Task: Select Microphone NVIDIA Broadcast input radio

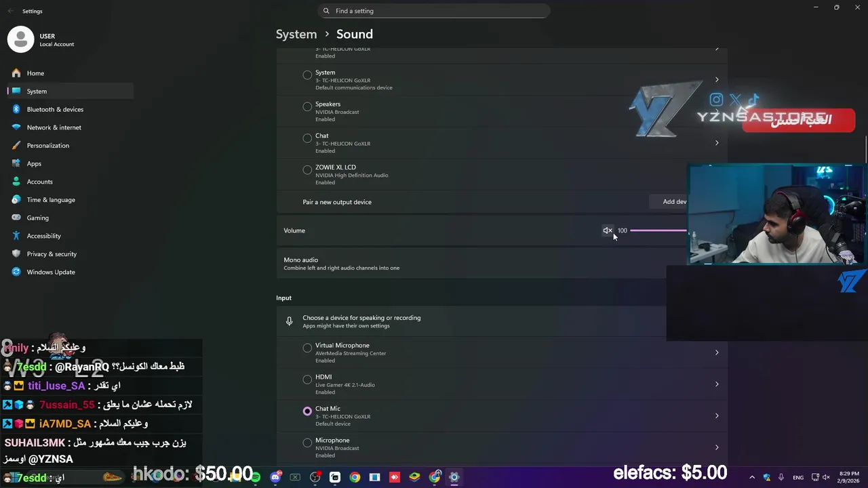Action: [x=307, y=443]
